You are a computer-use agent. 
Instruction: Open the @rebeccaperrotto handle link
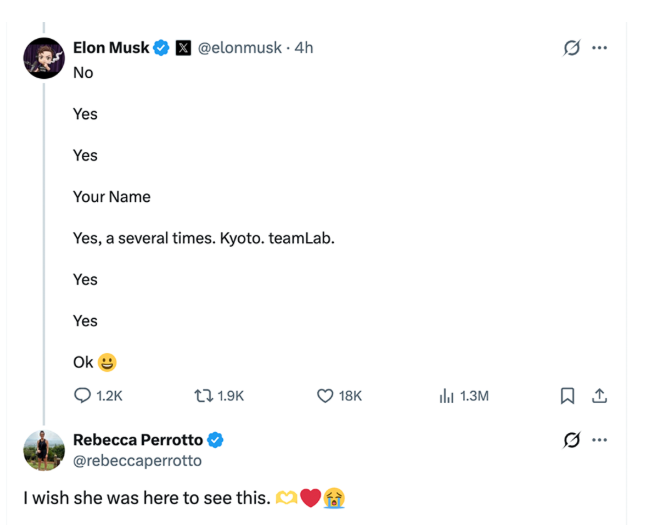pos(137,460)
